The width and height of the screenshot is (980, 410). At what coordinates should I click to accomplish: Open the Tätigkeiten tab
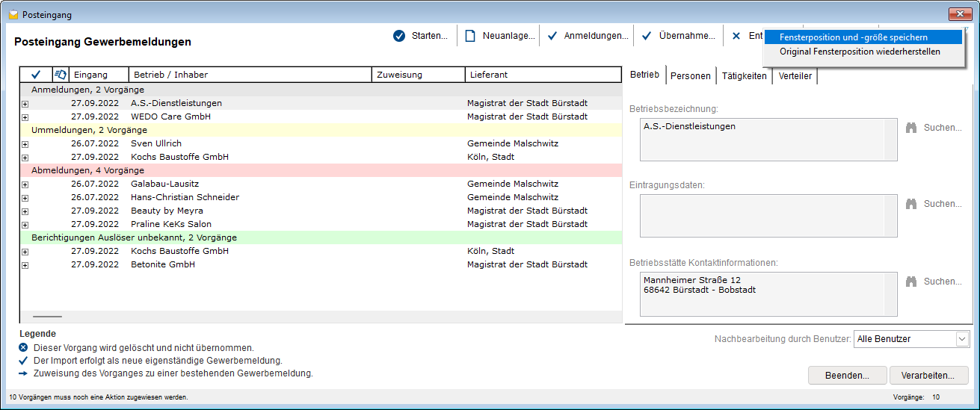tap(744, 76)
